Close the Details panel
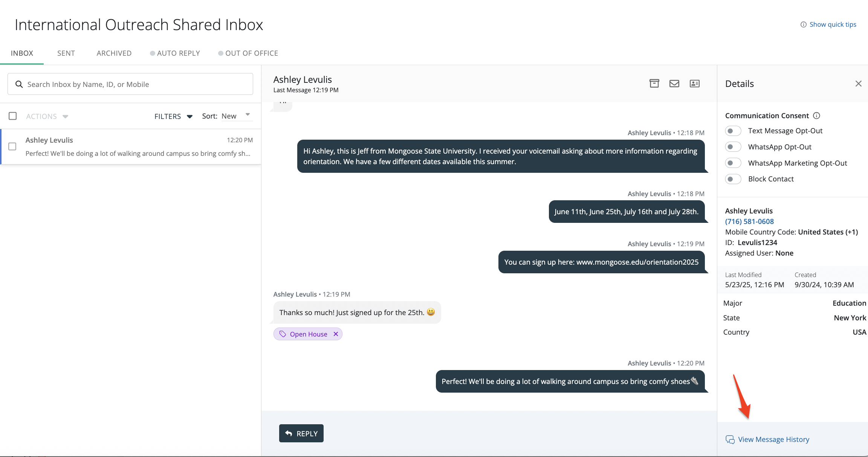Image resolution: width=868 pixels, height=457 pixels. click(x=859, y=84)
